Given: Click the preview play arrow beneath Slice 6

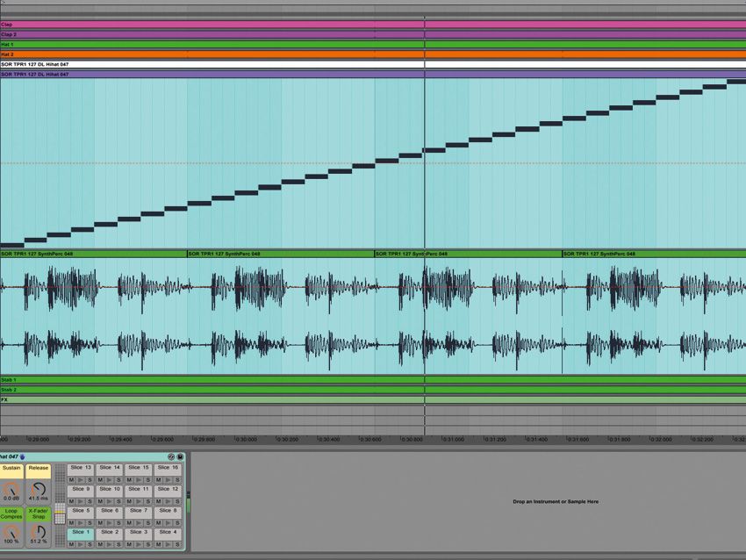Looking at the screenshot, I should click(x=108, y=523).
